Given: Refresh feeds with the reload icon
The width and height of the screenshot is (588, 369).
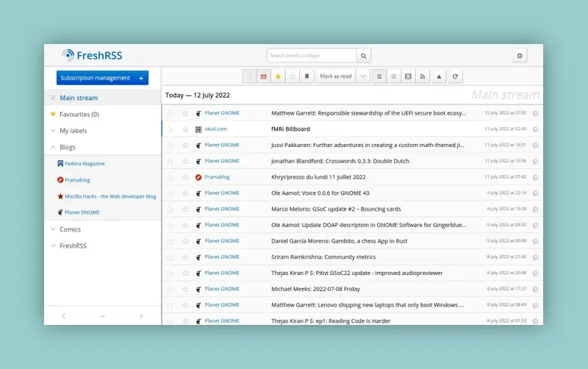Looking at the screenshot, I should [456, 76].
